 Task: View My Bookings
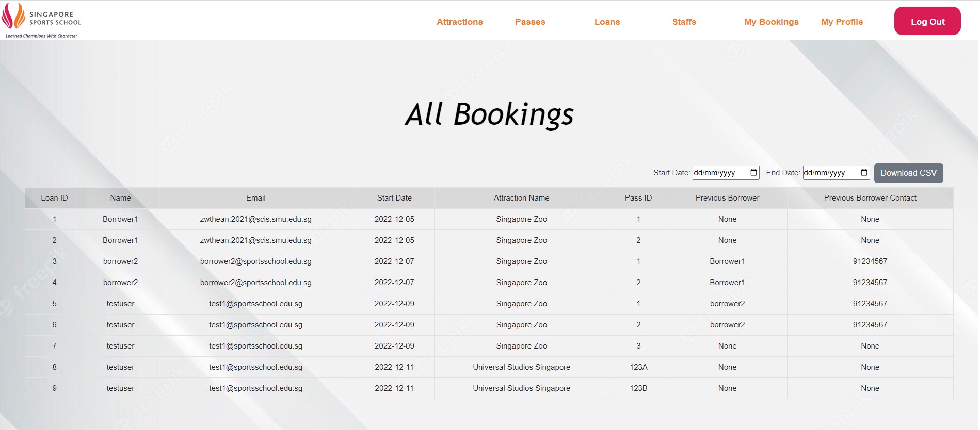point(771,22)
